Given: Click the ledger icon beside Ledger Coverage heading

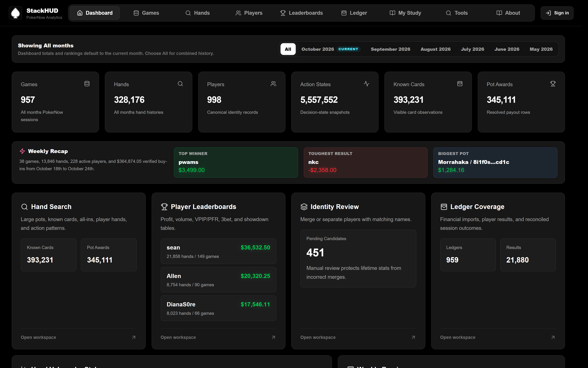Looking at the screenshot, I should click(444, 207).
